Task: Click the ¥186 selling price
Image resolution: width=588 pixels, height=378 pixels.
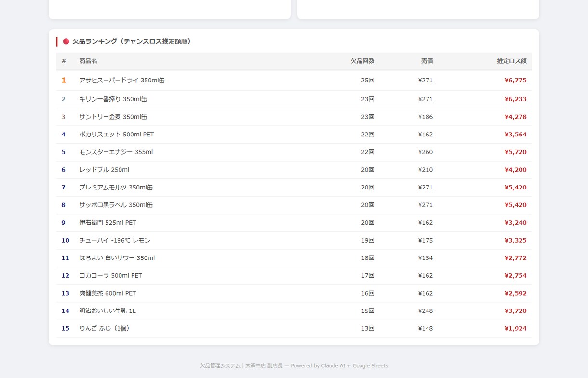Action: [426, 117]
